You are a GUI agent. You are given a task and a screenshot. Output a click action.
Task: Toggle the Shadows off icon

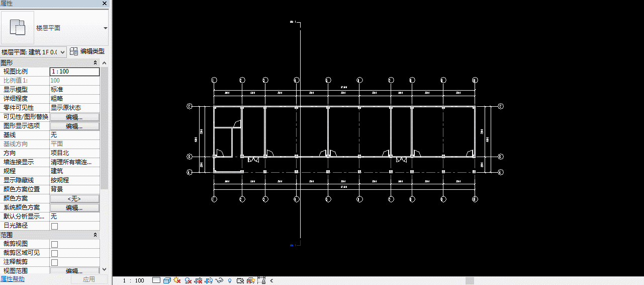(x=188, y=280)
